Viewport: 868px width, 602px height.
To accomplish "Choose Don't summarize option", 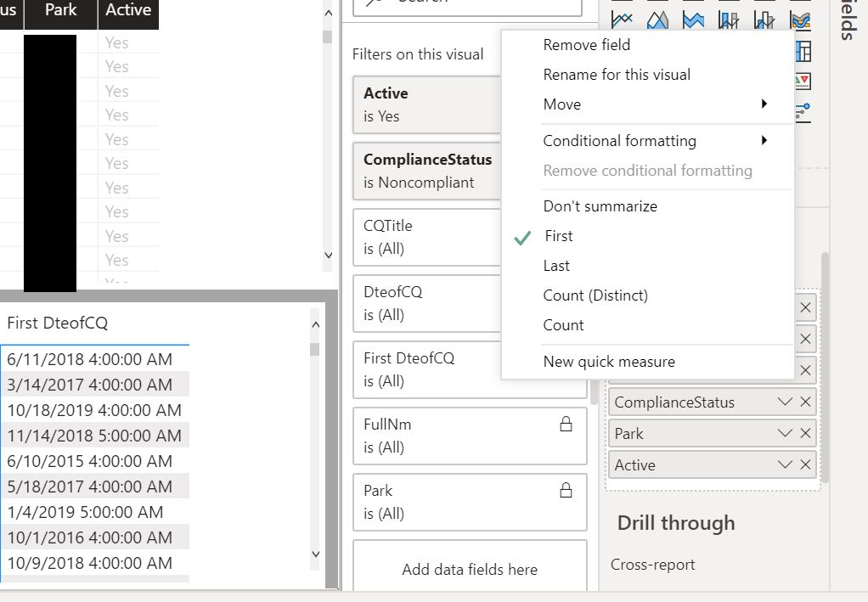I will click(x=648, y=206).
